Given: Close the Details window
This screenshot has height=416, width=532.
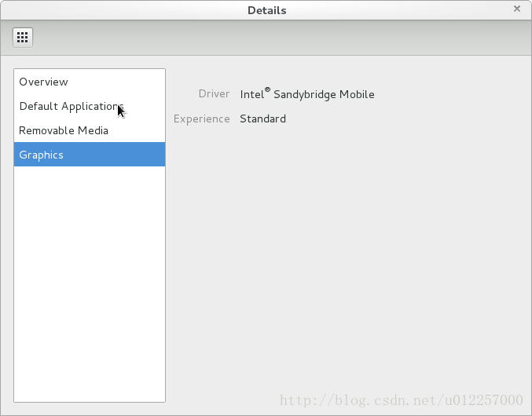Looking at the screenshot, I should tap(517, 9).
